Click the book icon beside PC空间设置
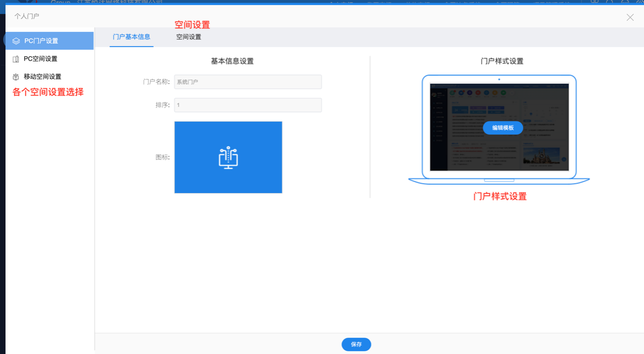 16,58
